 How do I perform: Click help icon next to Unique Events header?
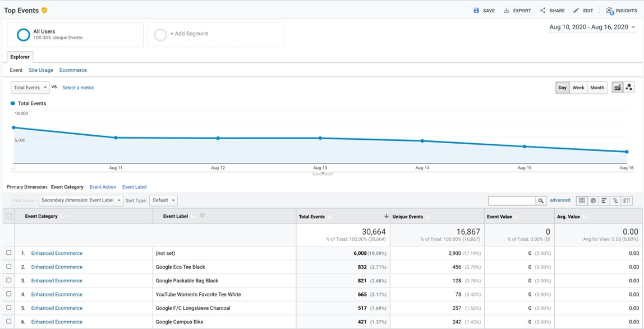(427, 216)
